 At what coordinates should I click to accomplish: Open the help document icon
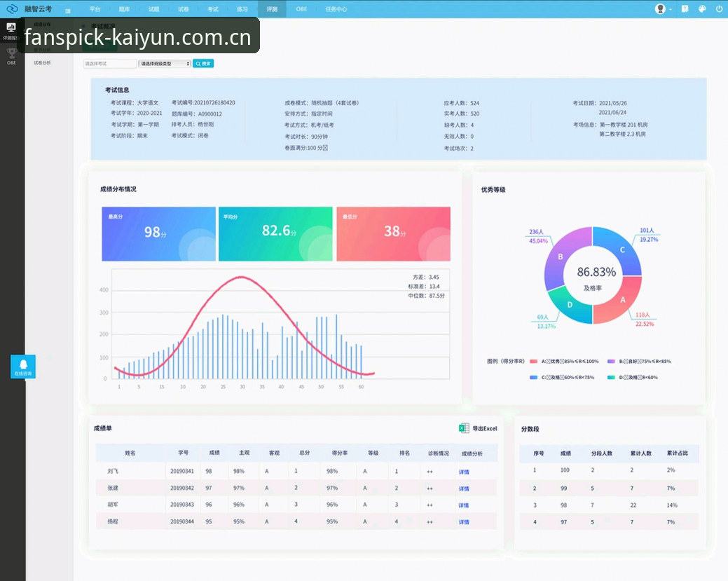685,9
